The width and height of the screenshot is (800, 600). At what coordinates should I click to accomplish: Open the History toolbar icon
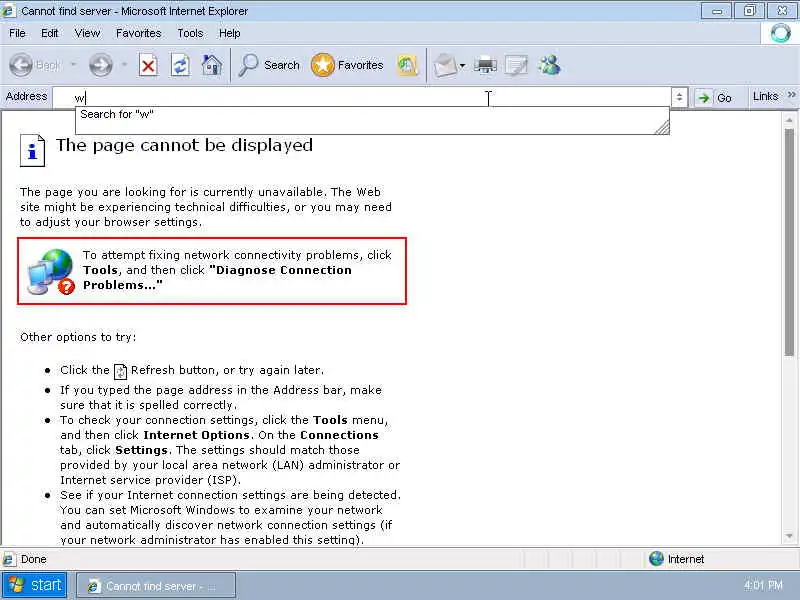click(407, 65)
